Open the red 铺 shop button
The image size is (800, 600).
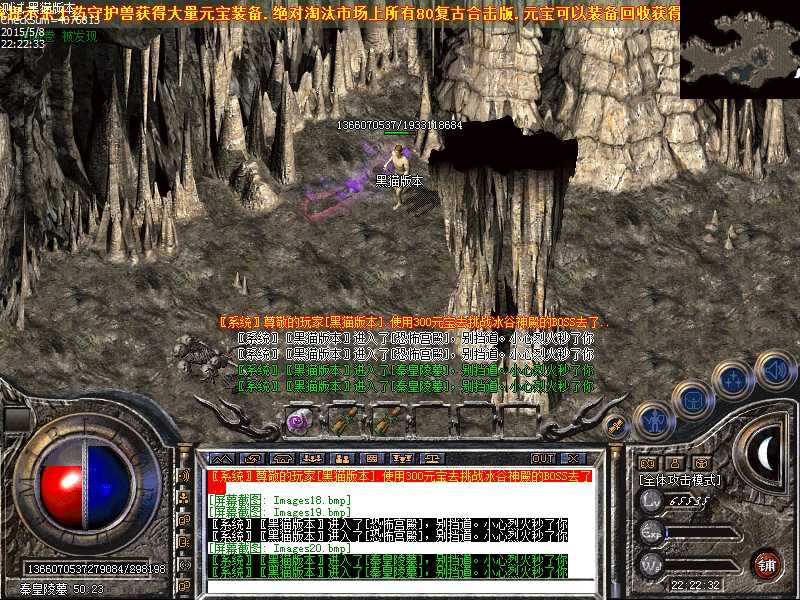pos(767,565)
